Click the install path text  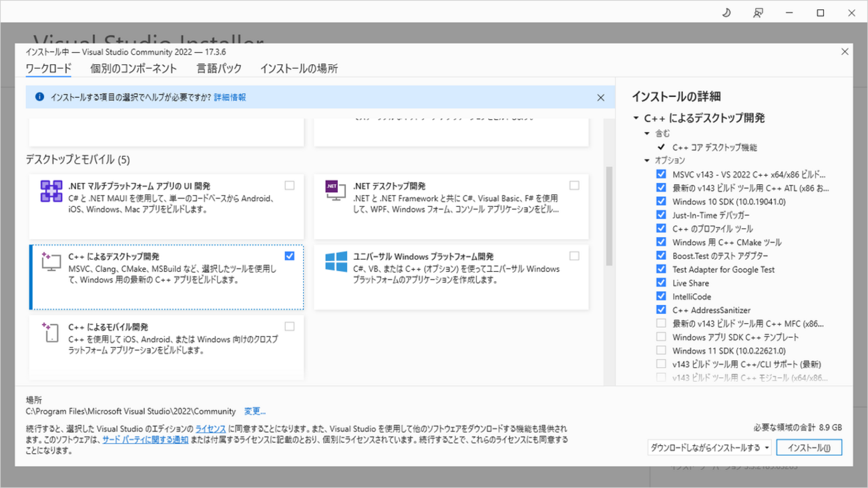coord(131,411)
